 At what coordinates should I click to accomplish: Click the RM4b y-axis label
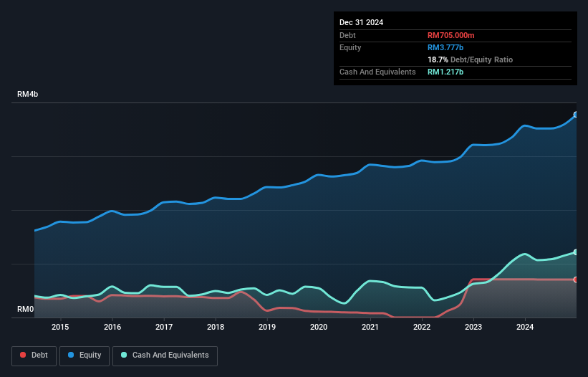coord(28,94)
